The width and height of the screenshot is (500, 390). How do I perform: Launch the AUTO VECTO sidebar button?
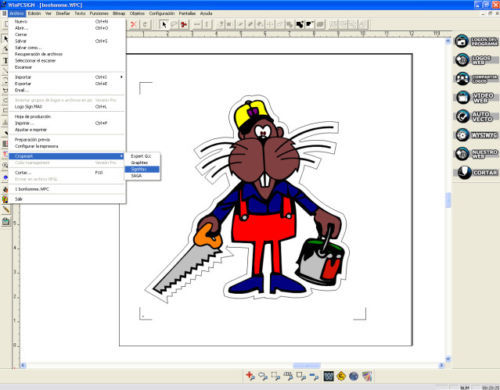[476, 116]
